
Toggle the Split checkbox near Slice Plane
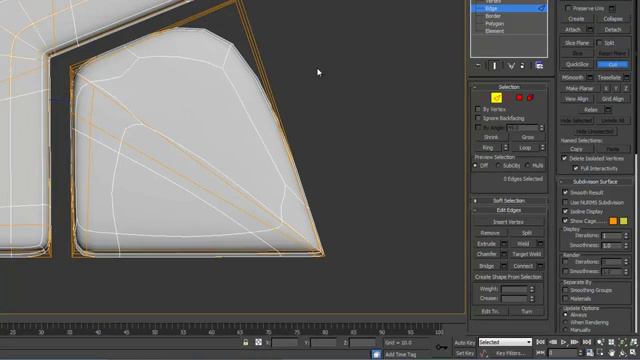click(600, 42)
